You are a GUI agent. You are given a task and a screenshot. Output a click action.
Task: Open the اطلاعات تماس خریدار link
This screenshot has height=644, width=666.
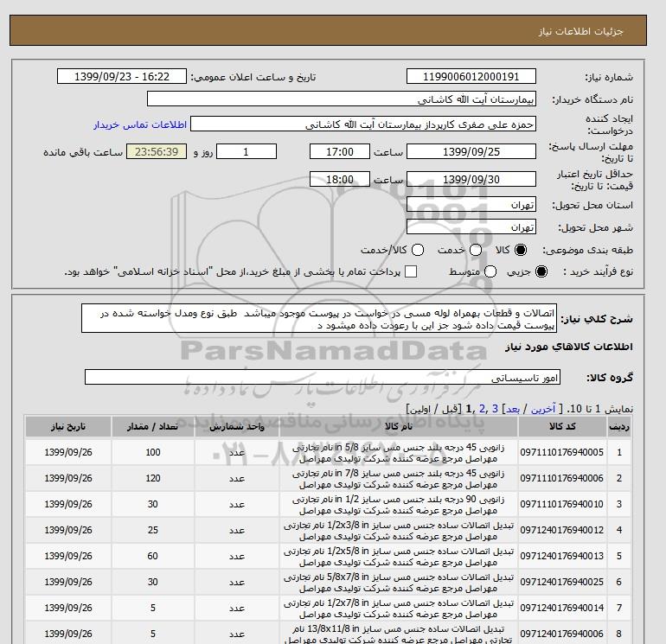pos(140,124)
